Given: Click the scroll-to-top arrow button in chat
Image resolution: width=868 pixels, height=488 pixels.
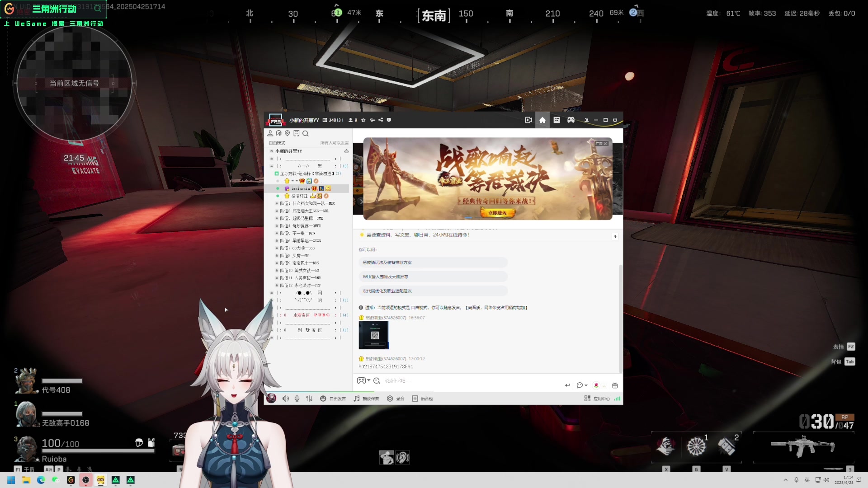Looking at the screenshot, I should click(x=615, y=237).
